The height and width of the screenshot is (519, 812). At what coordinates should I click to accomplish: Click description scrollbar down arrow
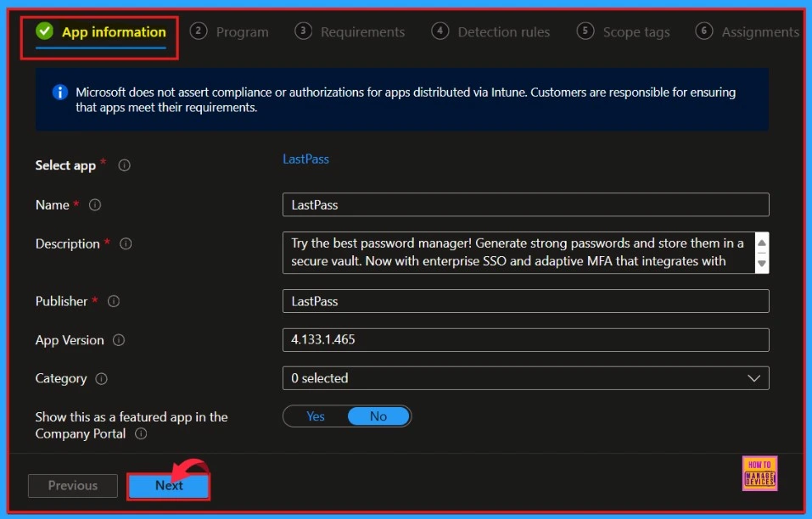coord(762,264)
